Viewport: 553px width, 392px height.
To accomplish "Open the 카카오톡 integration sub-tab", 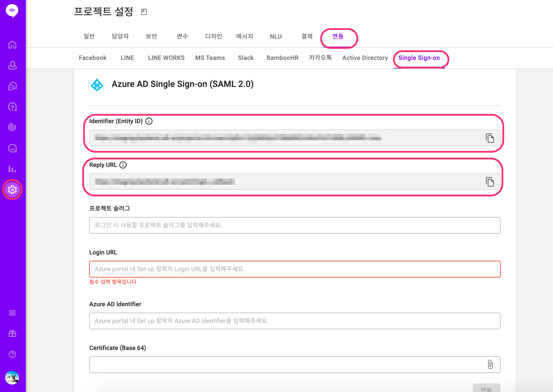I will pyautogui.click(x=320, y=58).
